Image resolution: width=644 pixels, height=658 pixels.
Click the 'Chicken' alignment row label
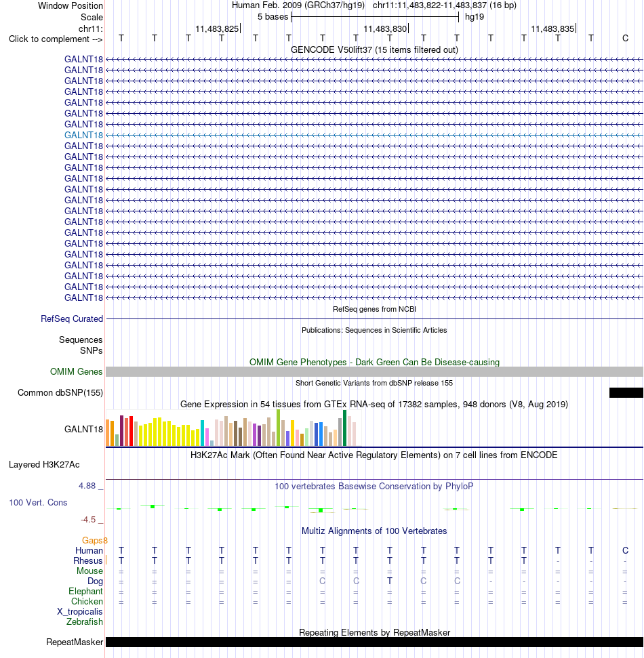click(x=87, y=601)
